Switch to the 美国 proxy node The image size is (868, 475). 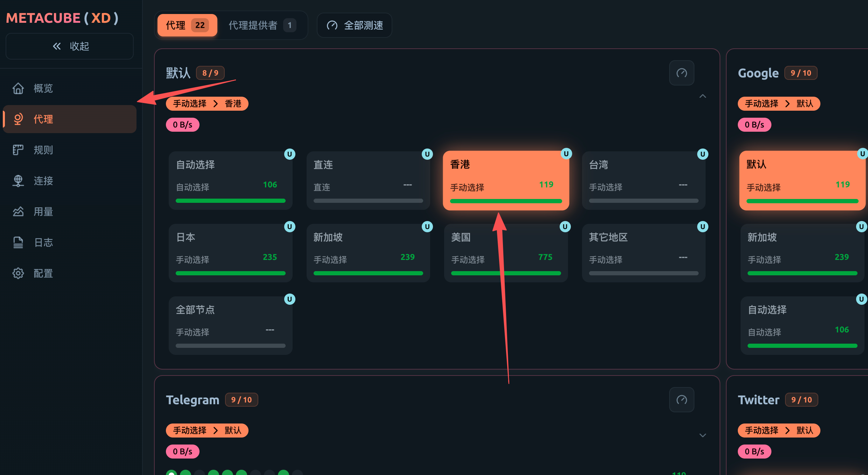(506, 252)
